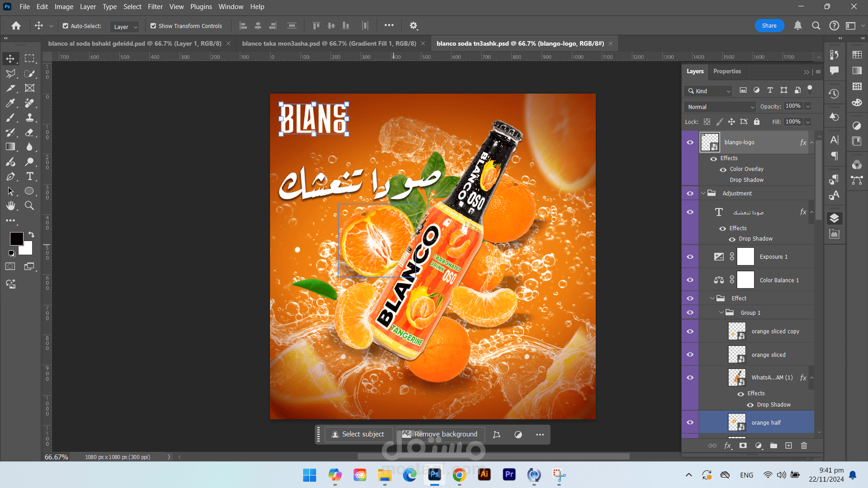This screenshot has width=868, height=488.
Task: Collapse the Effect group
Action: pyautogui.click(x=712, y=298)
